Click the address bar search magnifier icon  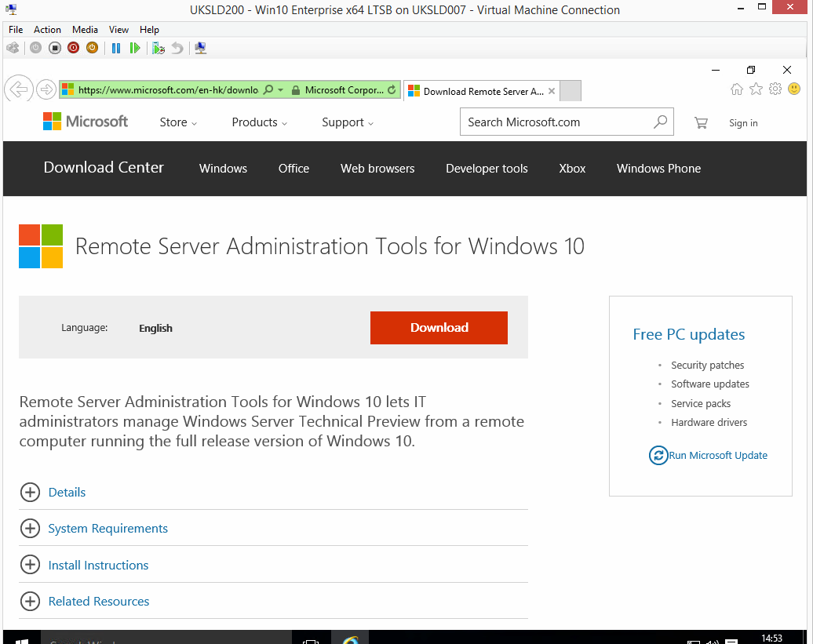(268, 89)
